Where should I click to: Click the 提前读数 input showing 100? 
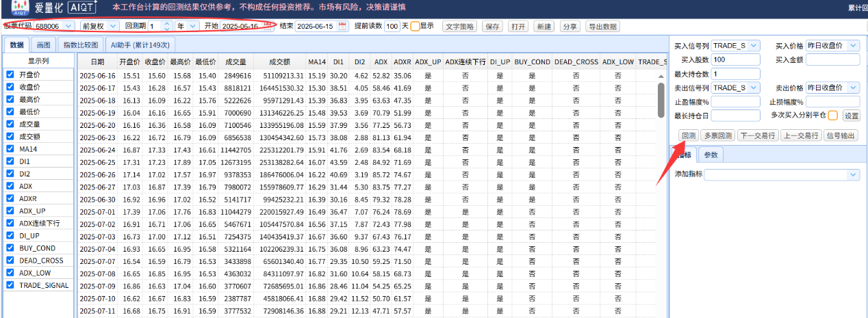pyautogui.click(x=392, y=26)
